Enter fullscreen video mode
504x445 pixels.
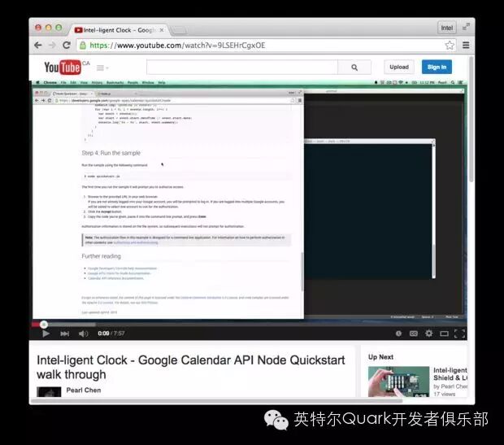(459, 334)
